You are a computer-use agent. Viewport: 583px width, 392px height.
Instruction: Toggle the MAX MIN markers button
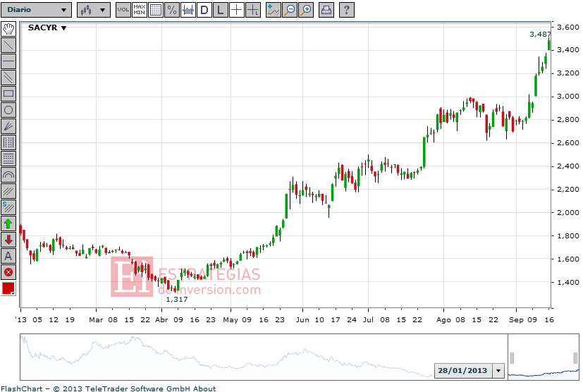[x=140, y=10]
